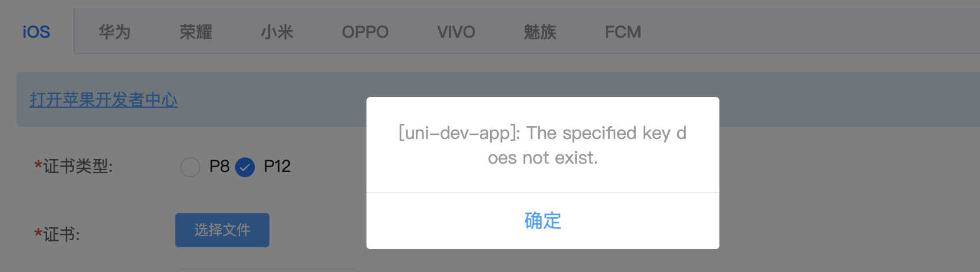Image resolution: width=980 pixels, height=272 pixels.
Task: Click the P12 option label text
Action: point(277,167)
